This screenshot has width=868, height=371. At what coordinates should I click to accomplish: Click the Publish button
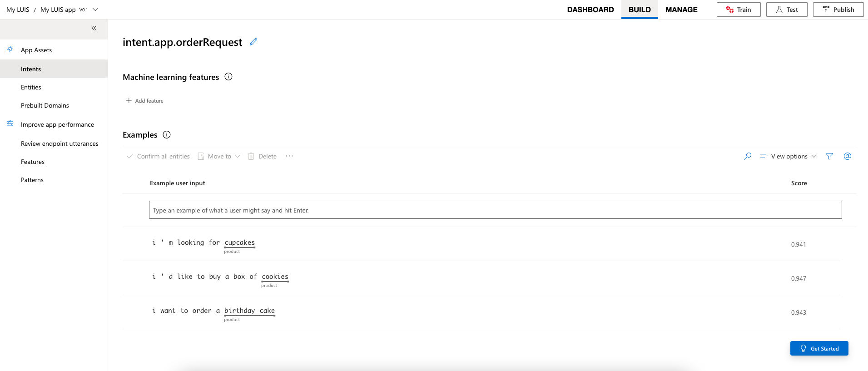838,10
